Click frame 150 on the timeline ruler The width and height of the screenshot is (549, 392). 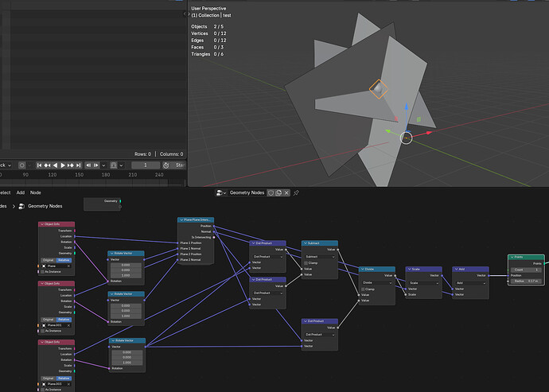(x=79, y=175)
